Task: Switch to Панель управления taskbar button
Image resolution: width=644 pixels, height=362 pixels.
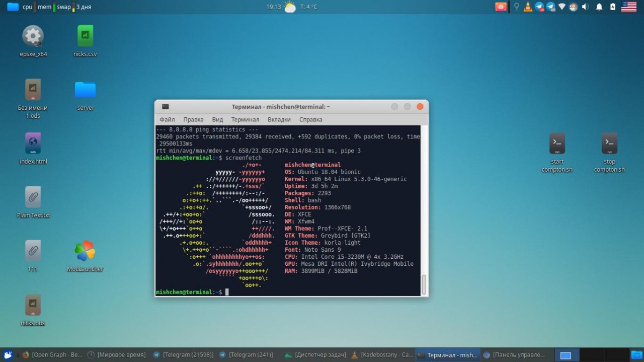Action: pyautogui.click(x=514, y=355)
